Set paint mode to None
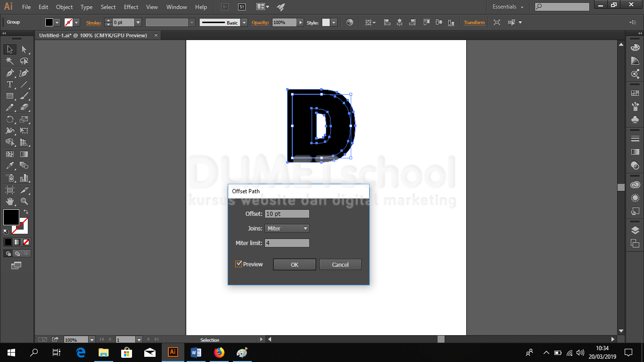Viewport: 644px width, 362px height. coord(26,242)
